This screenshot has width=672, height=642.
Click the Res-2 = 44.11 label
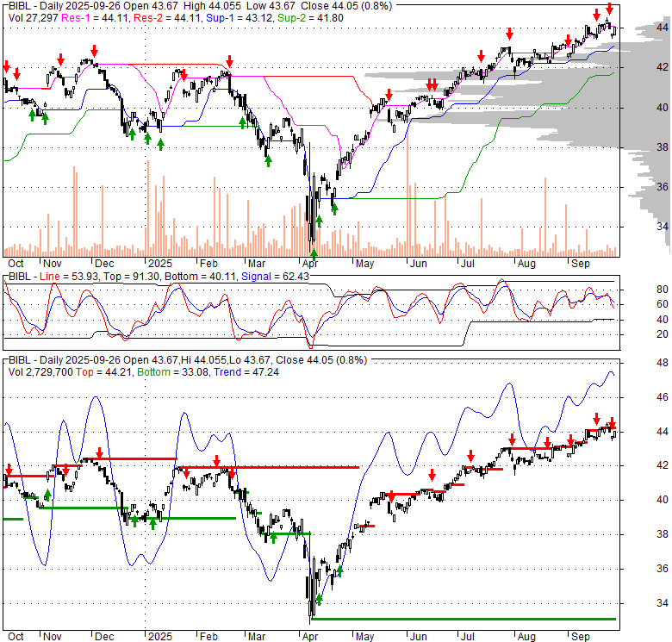click(168, 18)
